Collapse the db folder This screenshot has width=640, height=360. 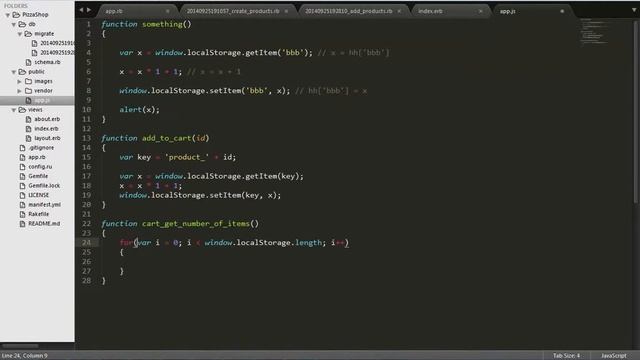click(14, 24)
